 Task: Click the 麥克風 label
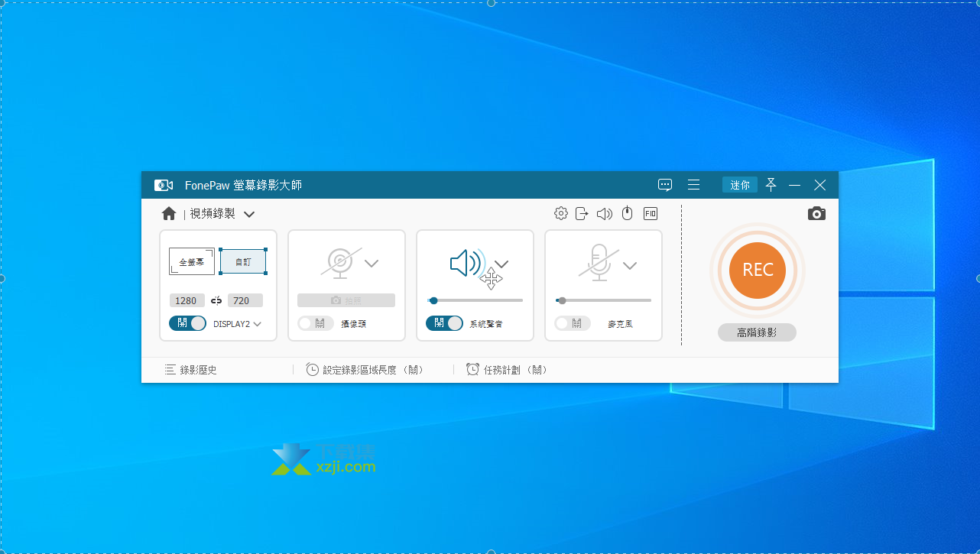click(x=620, y=324)
